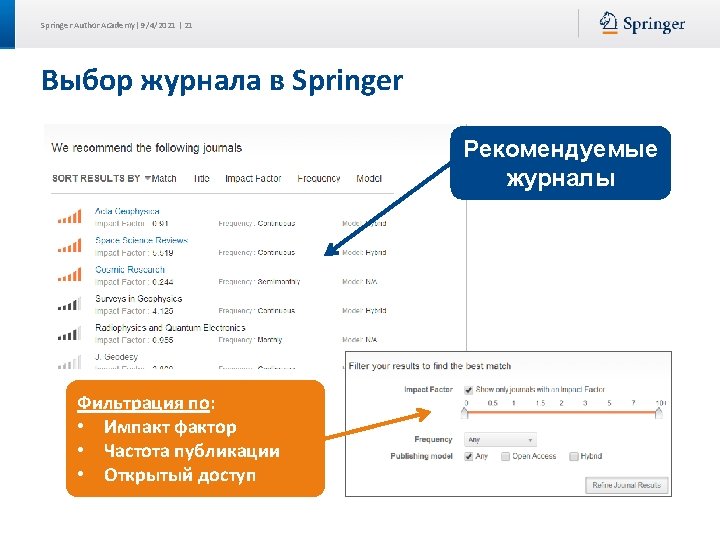Open Radiophysics and Quantum Electronics journal

click(170, 328)
